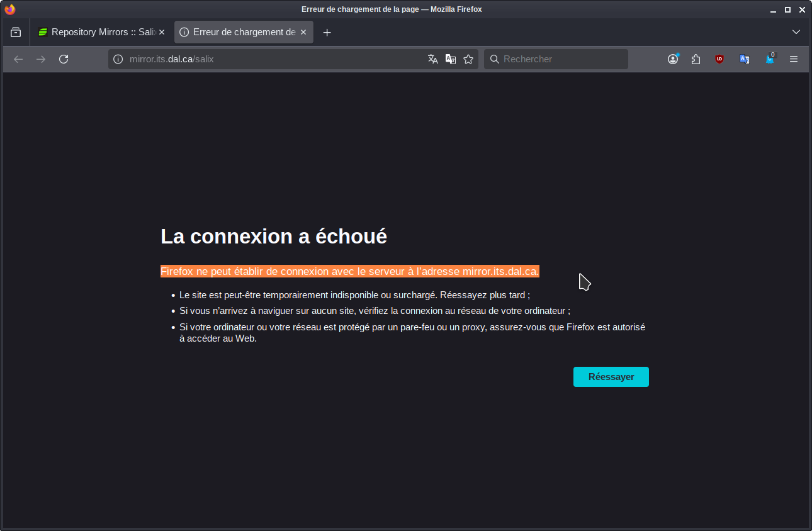
Task: Show site information for mirror.its.dal.ca
Action: click(118, 59)
